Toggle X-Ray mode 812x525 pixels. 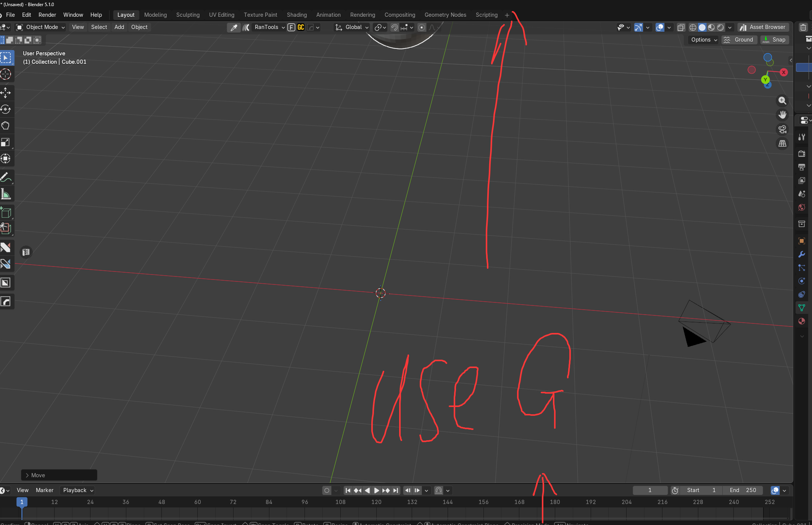pyautogui.click(x=681, y=27)
